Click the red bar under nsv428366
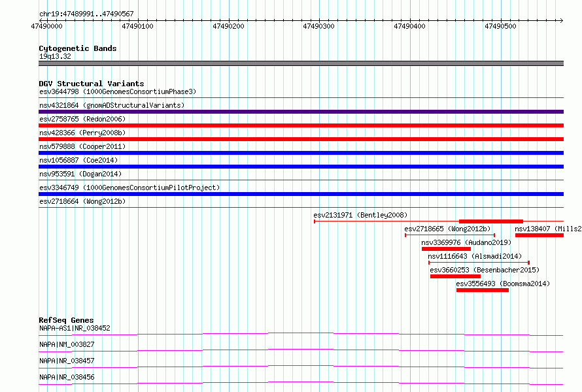 tap(301, 139)
